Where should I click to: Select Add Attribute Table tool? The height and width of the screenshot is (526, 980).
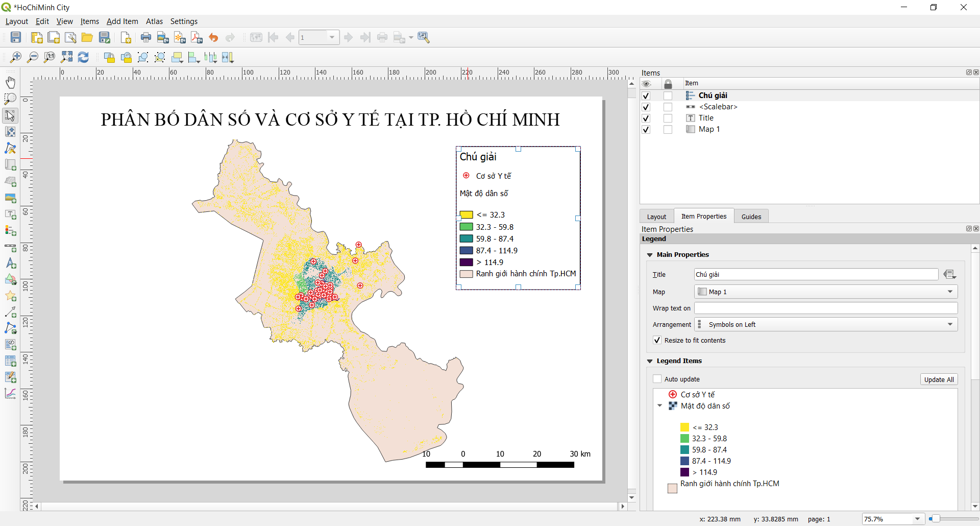(x=10, y=361)
